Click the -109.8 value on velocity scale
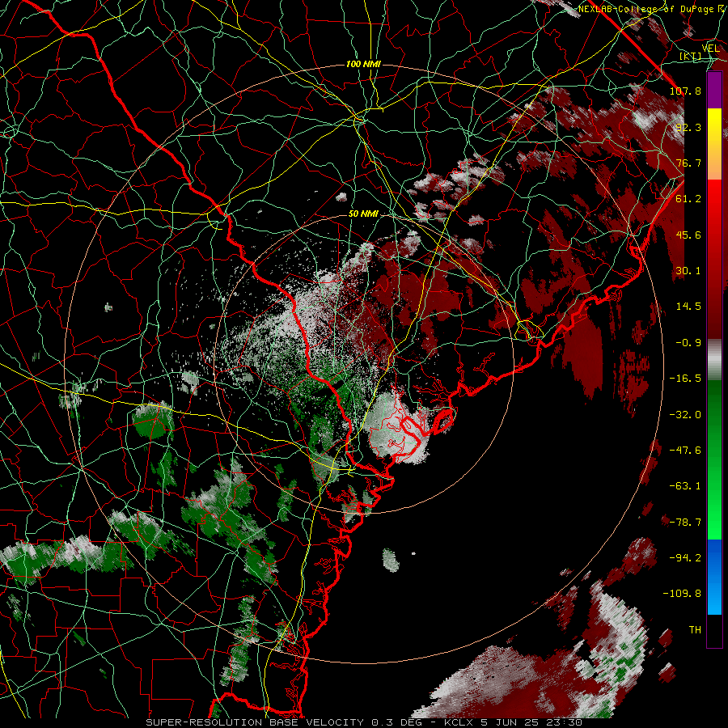Viewport: 728px width, 728px height. 682,594
